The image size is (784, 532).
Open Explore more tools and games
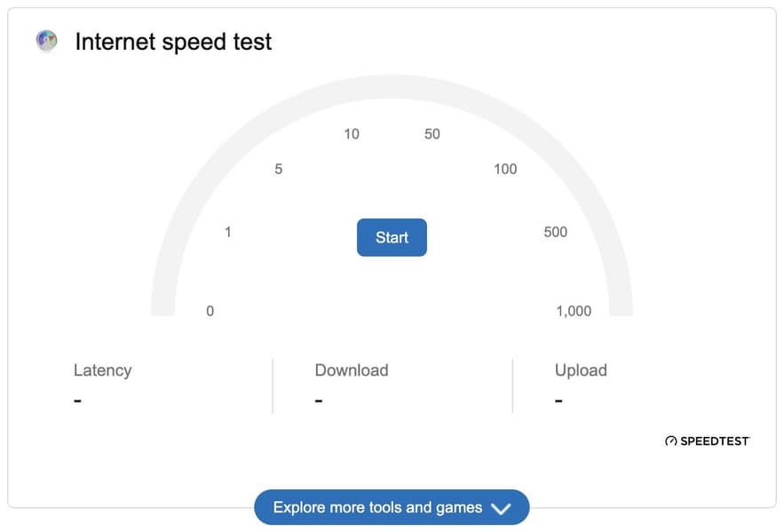pos(377,508)
